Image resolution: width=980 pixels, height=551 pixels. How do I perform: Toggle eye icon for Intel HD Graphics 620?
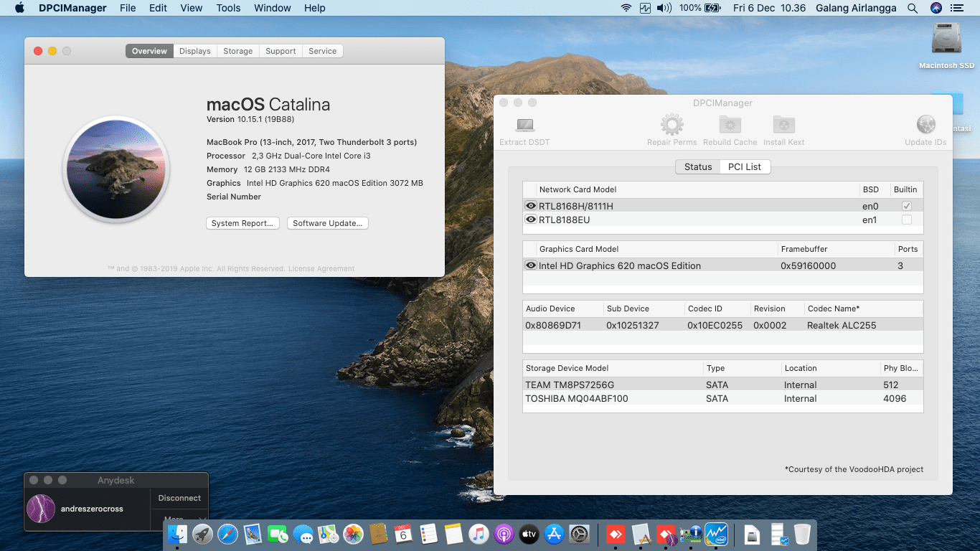click(531, 265)
